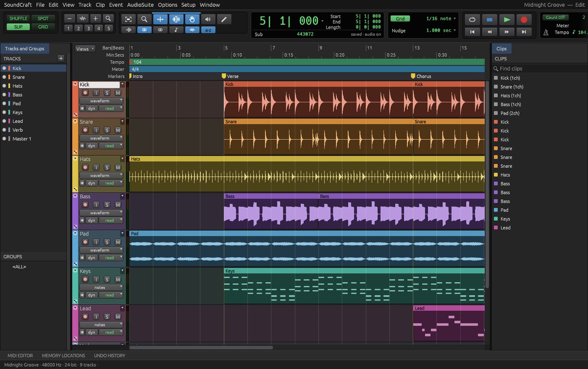Select the Pencil tool
The width and height of the screenshot is (588, 369).
click(224, 19)
